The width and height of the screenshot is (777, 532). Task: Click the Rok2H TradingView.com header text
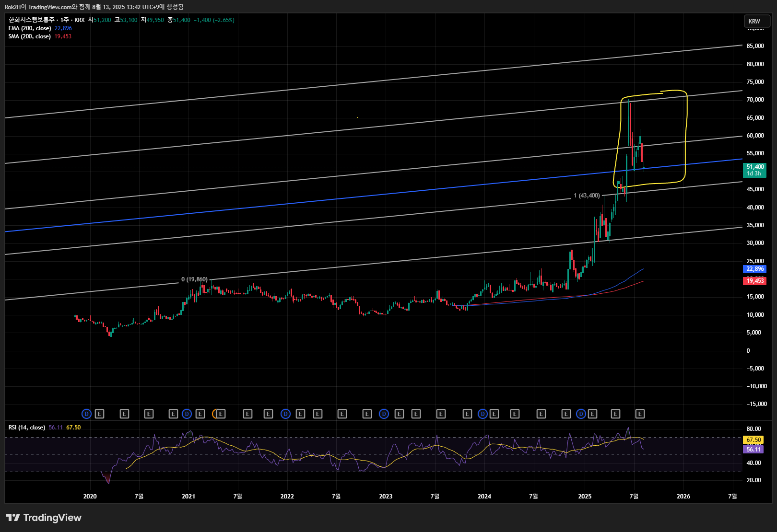coord(94,7)
